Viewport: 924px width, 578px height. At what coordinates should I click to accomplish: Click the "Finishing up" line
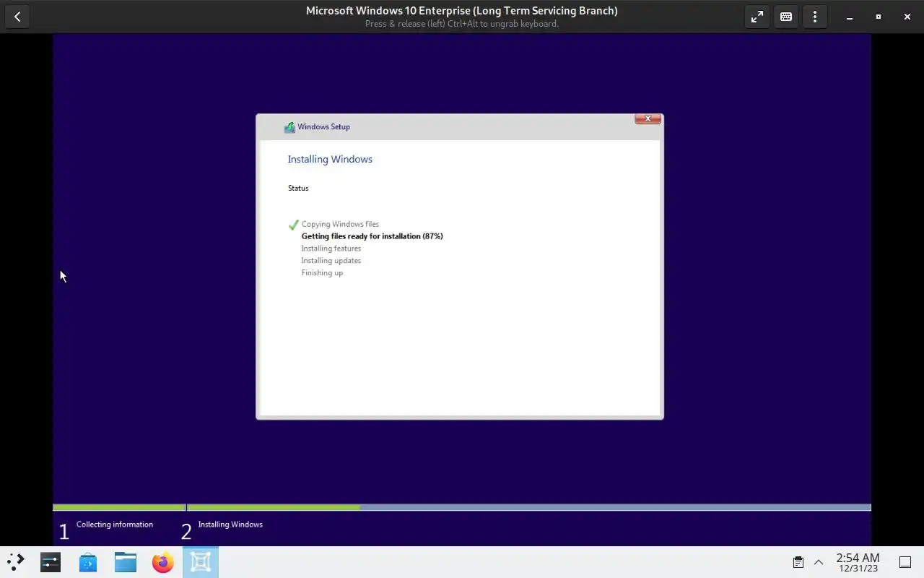point(322,273)
